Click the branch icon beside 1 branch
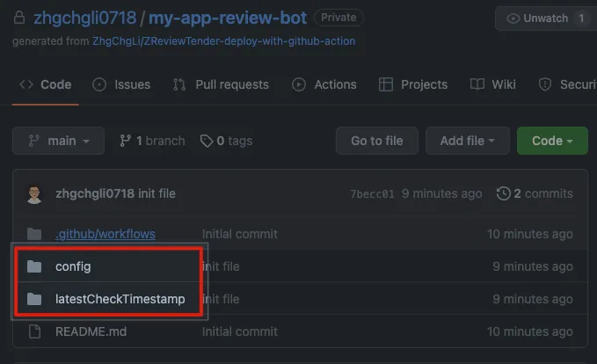Viewport: 597px width, 364px height. [x=125, y=141]
